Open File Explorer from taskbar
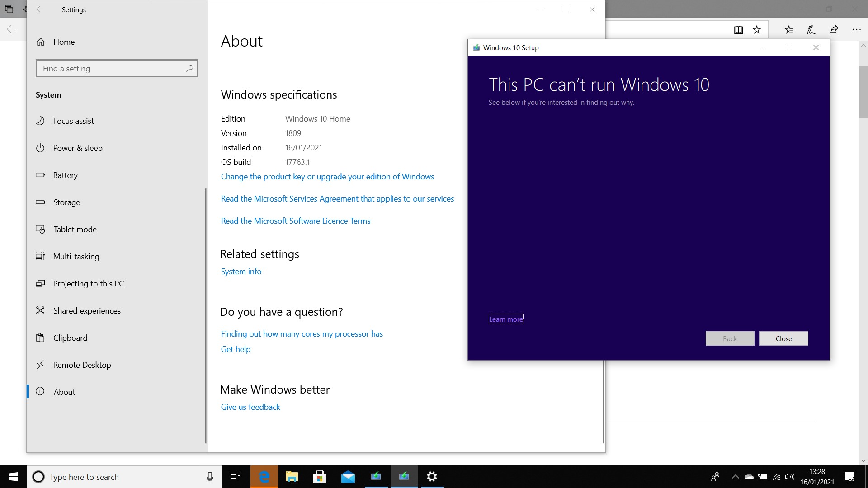 tap(292, 477)
